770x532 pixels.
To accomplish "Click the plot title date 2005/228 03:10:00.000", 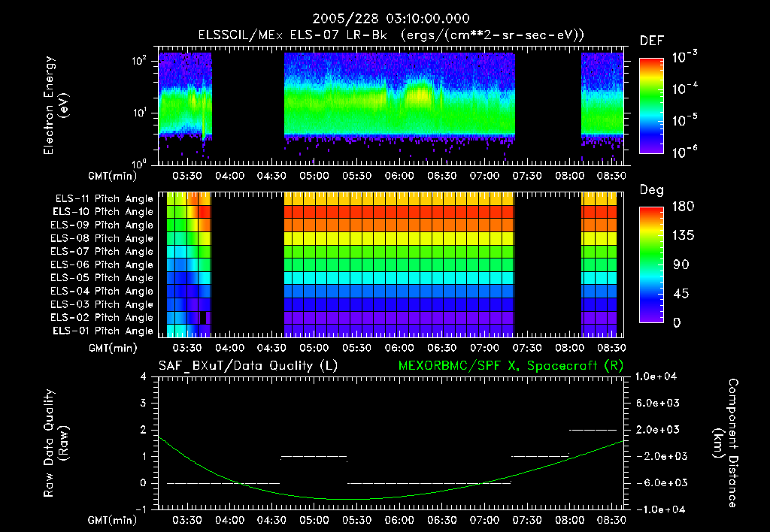I will point(391,19).
